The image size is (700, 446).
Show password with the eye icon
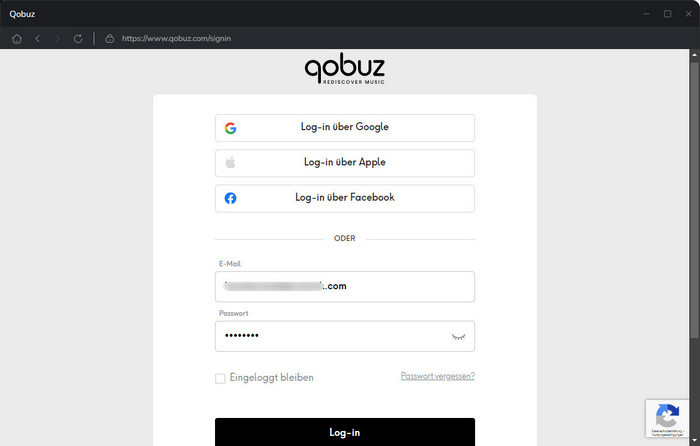(x=458, y=337)
